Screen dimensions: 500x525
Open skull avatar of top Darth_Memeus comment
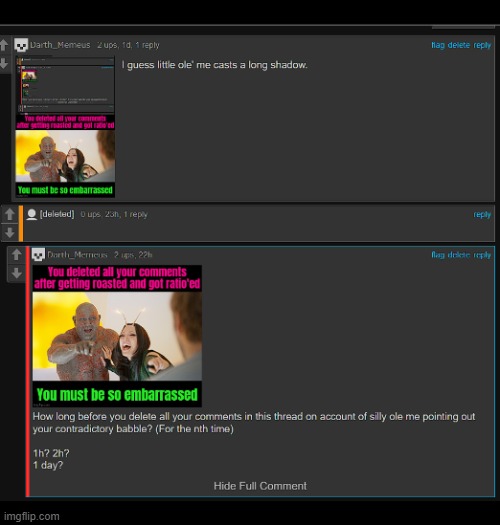point(21,45)
